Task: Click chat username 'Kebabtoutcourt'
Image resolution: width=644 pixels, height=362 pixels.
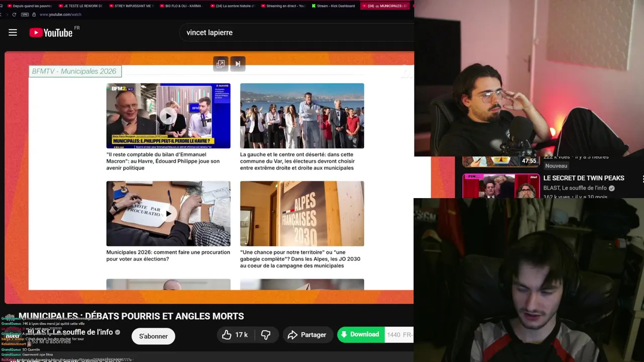Action: [x=13, y=344]
